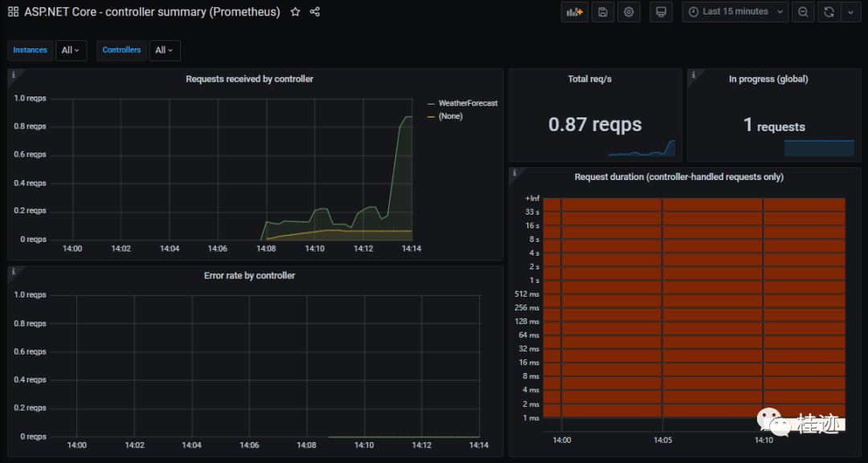Open the Controllers All dropdown
This screenshot has height=463, width=868.
tap(165, 51)
